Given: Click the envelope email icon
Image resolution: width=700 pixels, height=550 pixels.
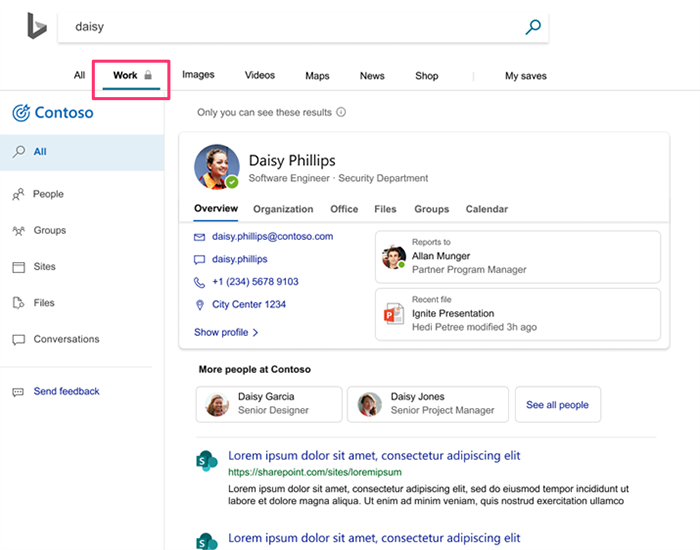Looking at the screenshot, I should point(199,237).
